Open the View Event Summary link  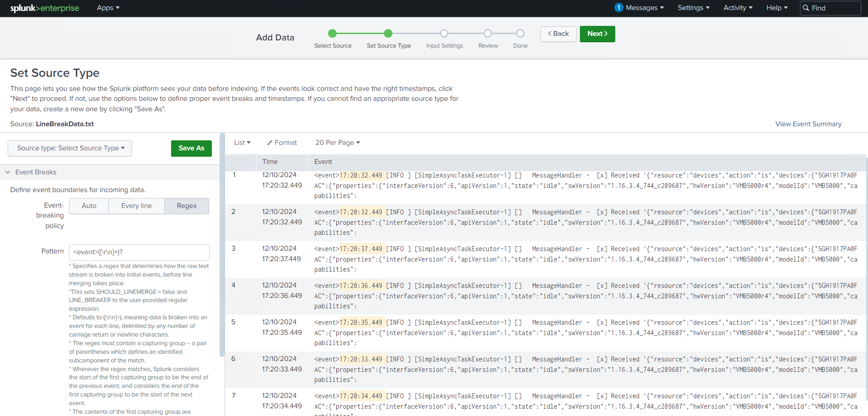pos(808,124)
